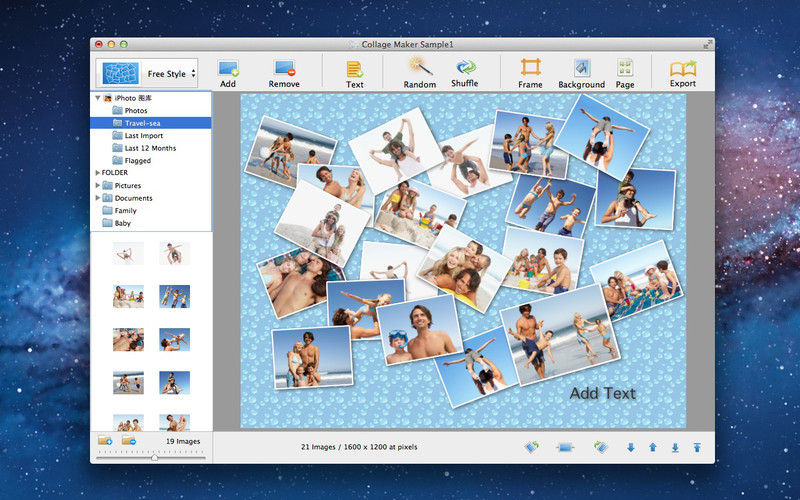Expand the FOLDER section
The width and height of the screenshot is (800, 500).
[x=97, y=172]
